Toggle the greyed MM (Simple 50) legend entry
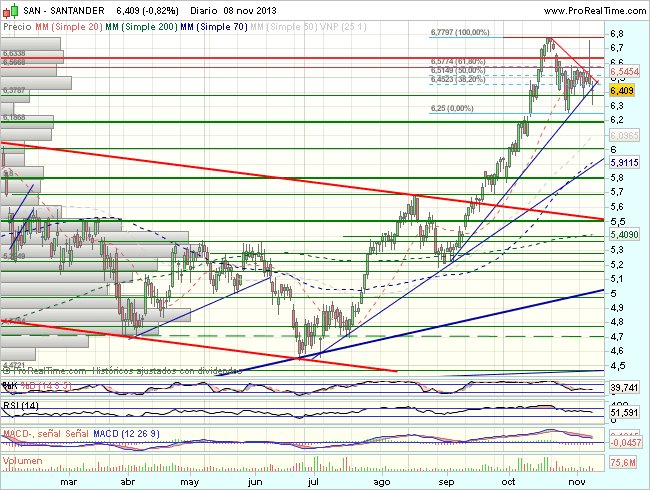Screen dimensions: 650x490 click(284, 27)
